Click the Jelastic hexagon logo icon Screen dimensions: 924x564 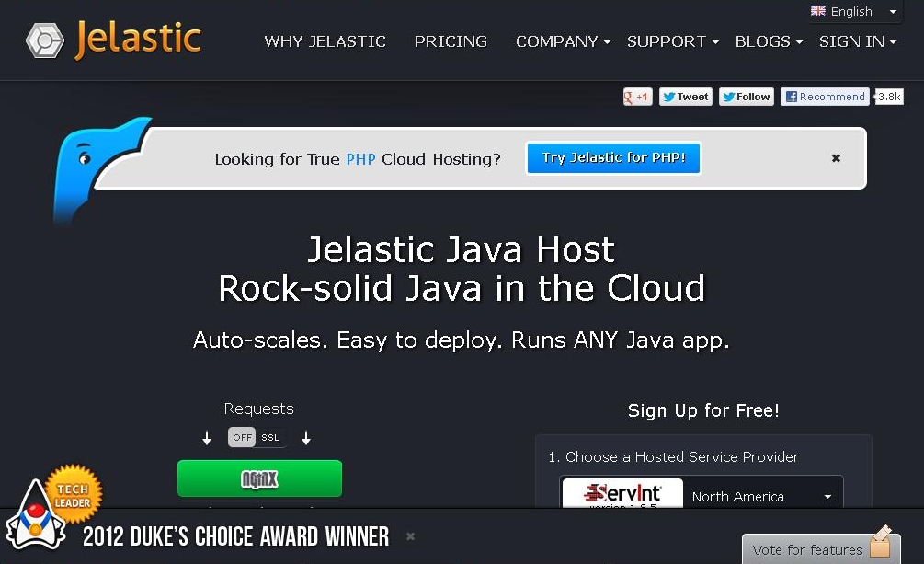pos(45,40)
